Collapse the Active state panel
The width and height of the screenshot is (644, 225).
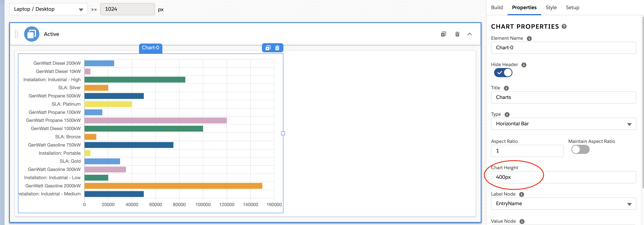tap(470, 34)
